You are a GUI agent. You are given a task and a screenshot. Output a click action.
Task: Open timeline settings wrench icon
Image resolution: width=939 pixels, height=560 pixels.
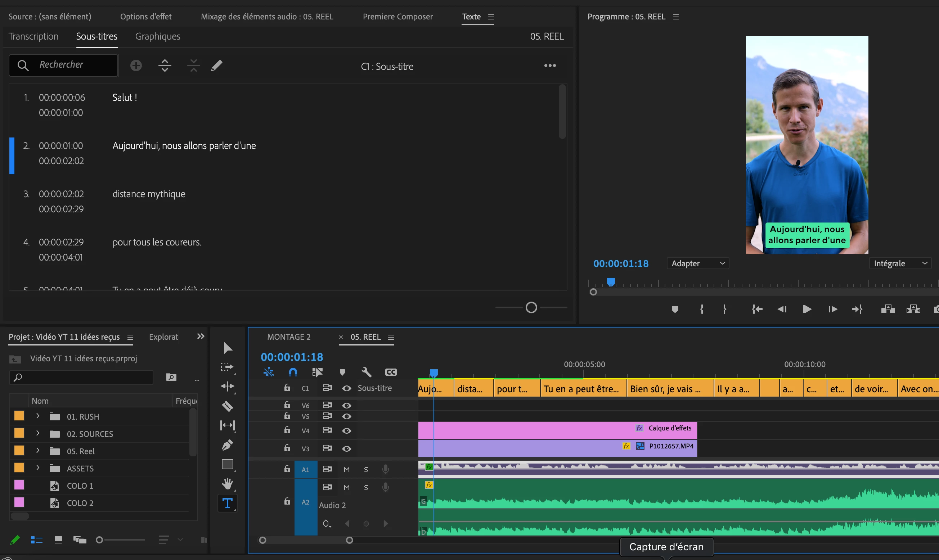click(366, 372)
